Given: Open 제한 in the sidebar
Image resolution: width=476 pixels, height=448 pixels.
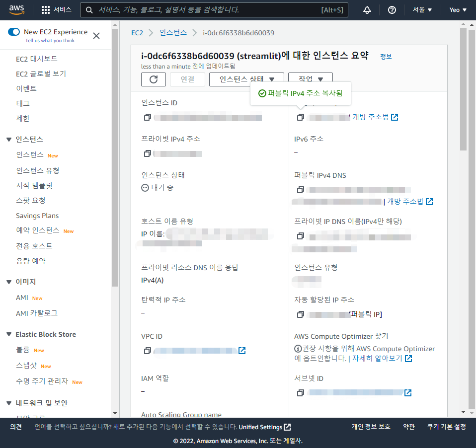Looking at the screenshot, I should pos(23,118).
